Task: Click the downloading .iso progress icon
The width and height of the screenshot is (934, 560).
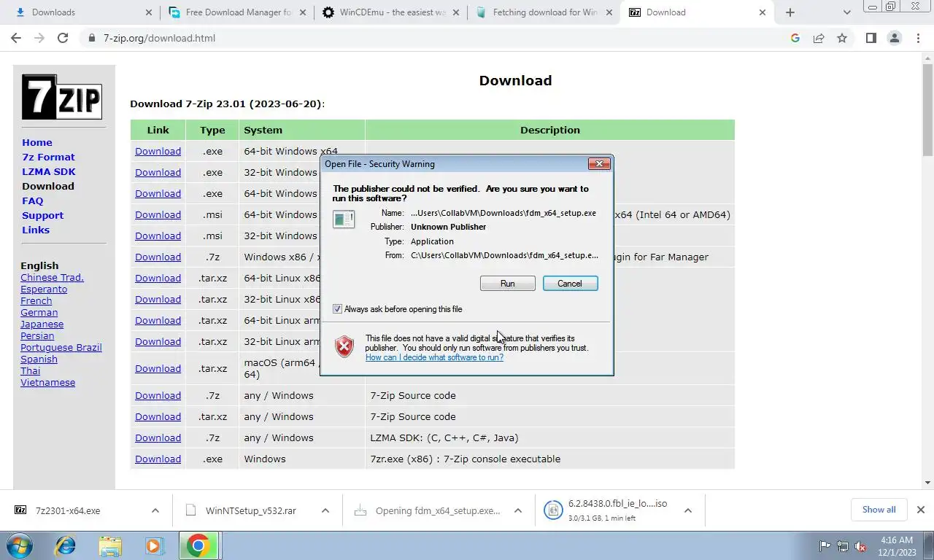Action: pyautogui.click(x=553, y=510)
